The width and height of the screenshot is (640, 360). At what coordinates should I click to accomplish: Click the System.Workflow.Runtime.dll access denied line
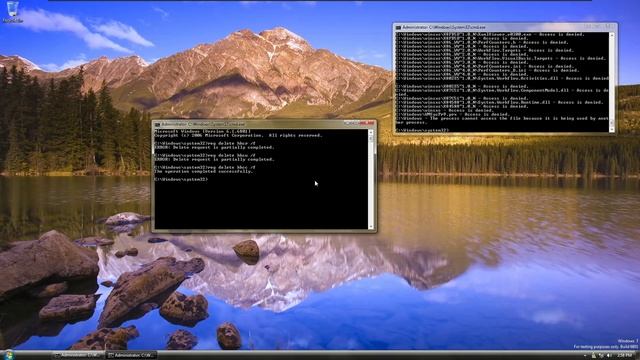(x=500, y=102)
